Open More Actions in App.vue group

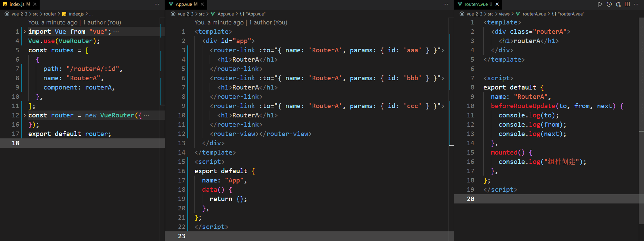[446, 4]
